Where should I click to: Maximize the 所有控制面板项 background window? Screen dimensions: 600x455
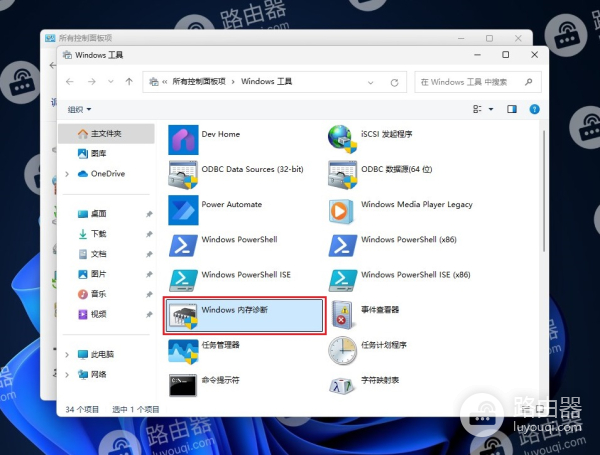[x=489, y=38]
